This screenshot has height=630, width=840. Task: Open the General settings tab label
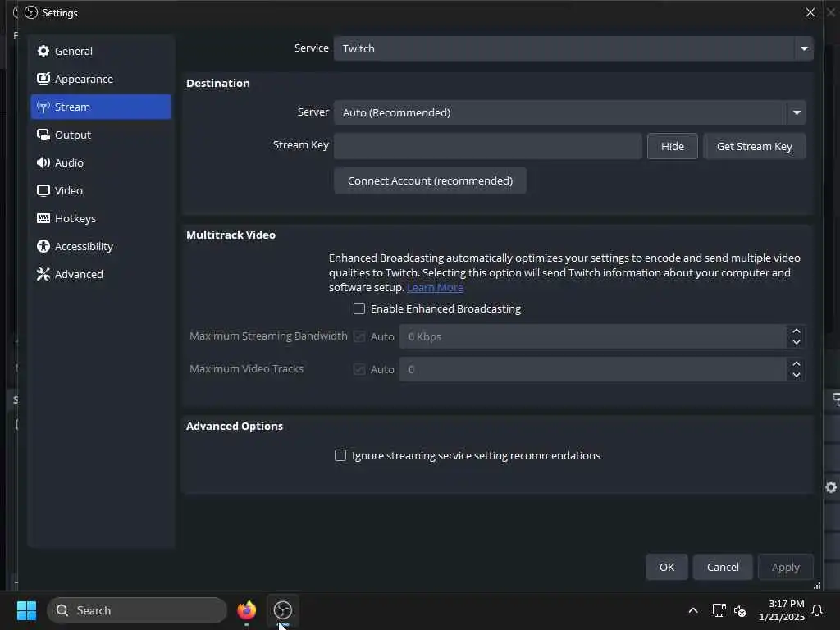pos(73,51)
